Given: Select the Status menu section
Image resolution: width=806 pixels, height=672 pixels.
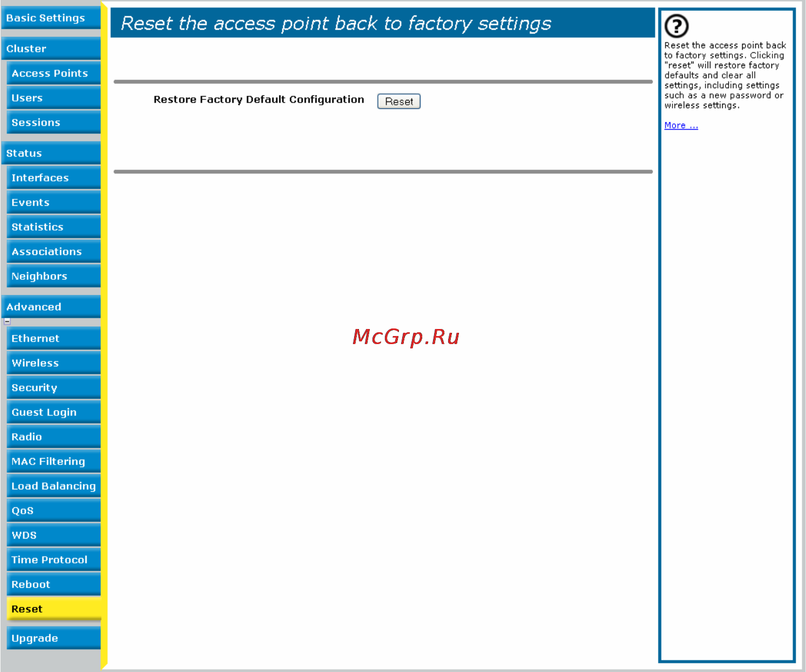Looking at the screenshot, I should pyautogui.click(x=51, y=153).
